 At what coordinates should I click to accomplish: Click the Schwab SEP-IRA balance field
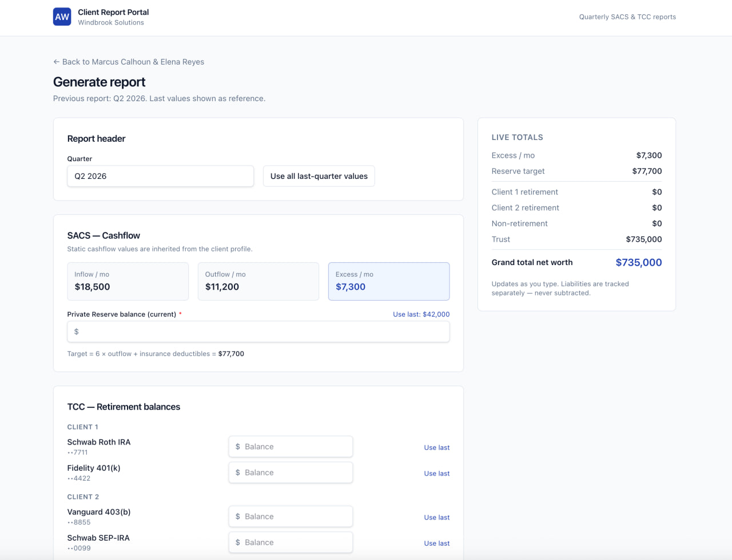(x=291, y=542)
